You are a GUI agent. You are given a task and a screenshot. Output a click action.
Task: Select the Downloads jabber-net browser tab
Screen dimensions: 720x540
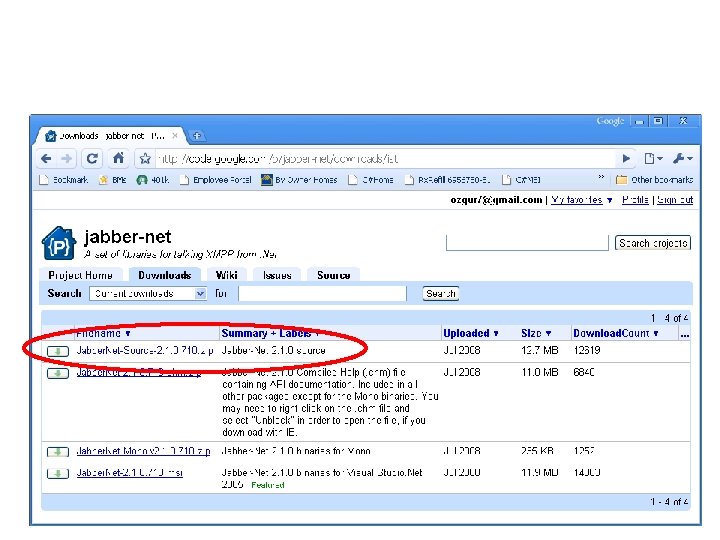tap(110, 136)
